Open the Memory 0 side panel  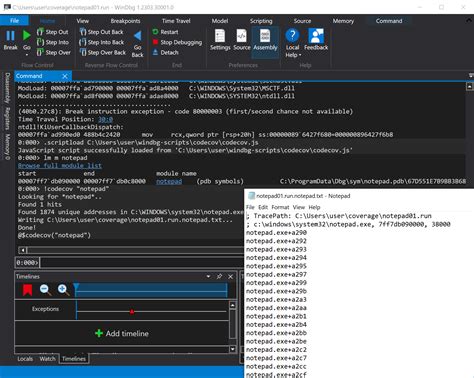tap(7, 146)
